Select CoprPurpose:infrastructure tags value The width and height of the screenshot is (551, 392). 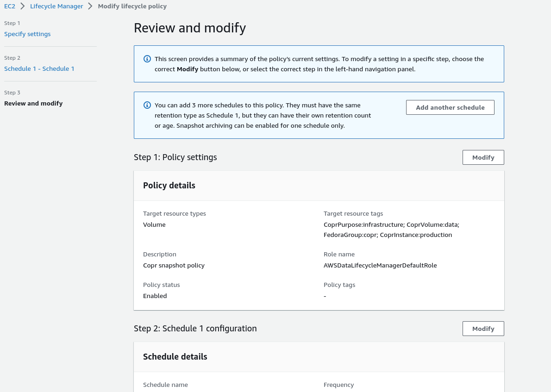click(x=391, y=230)
